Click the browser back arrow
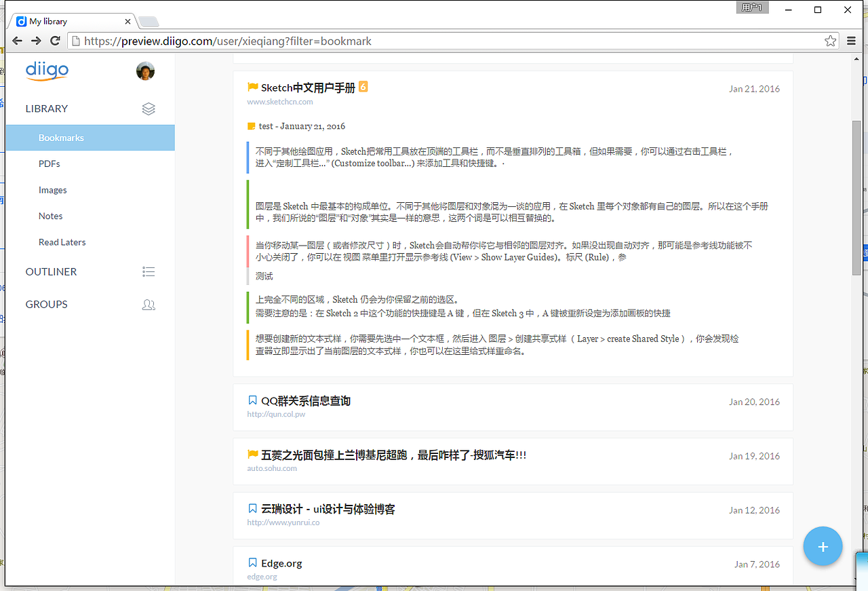Screen dimensions: 868x591 [x=18, y=41]
